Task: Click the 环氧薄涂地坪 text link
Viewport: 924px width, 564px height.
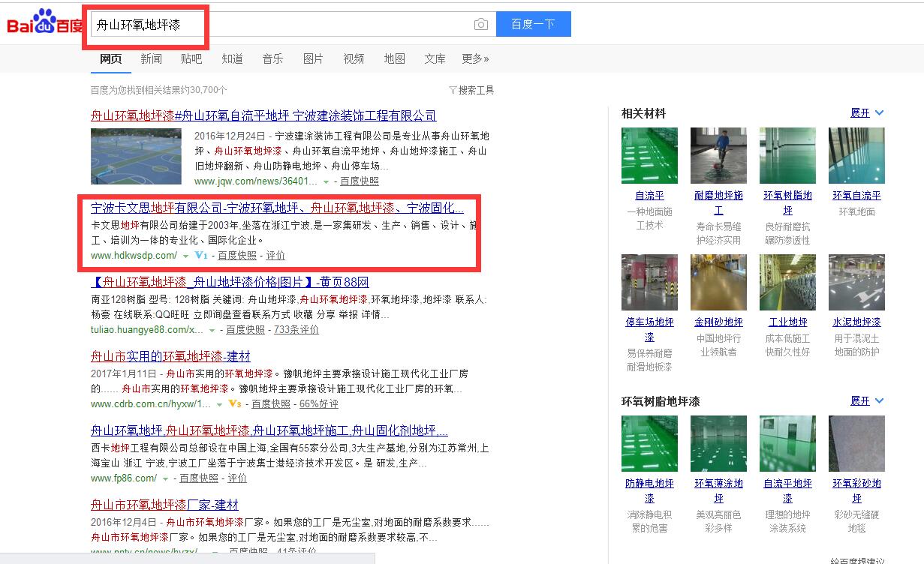Action: click(718, 490)
